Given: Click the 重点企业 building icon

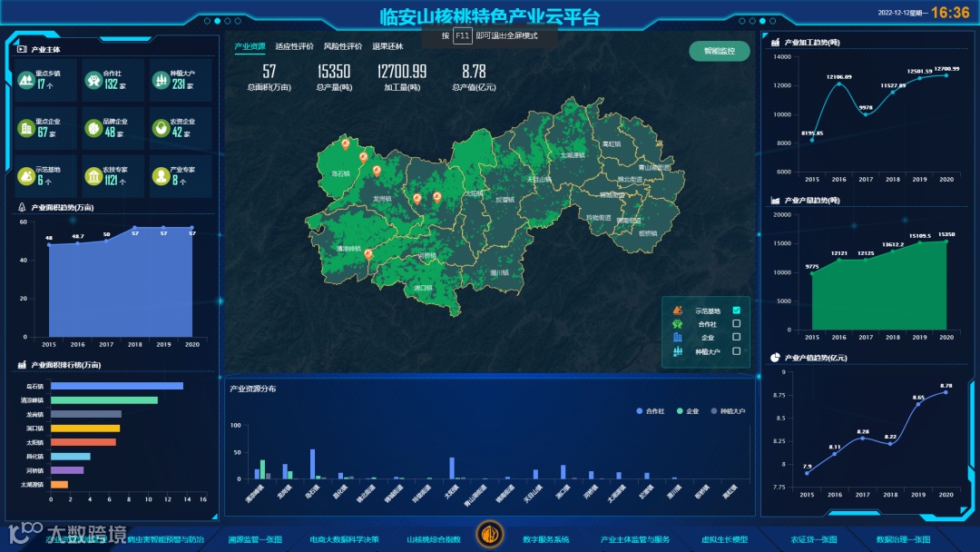Looking at the screenshot, I should (x=26, y=128).
